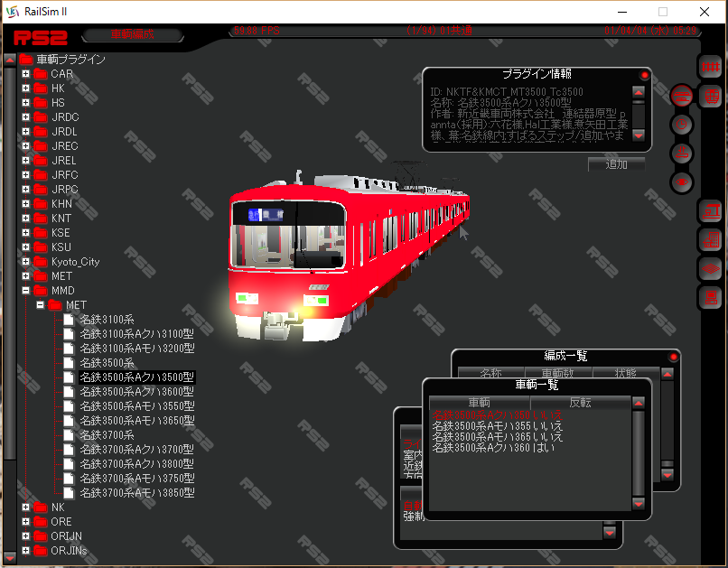
Task: Select 名鉄3500系Aクハ360 はい row
Action: click(530, 448)
